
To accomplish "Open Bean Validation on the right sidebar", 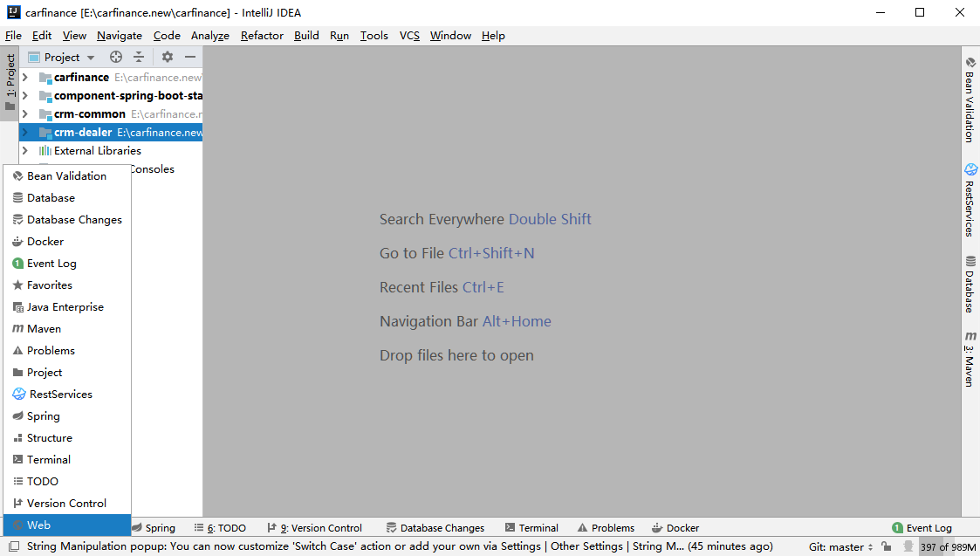I will click(970, 100).
